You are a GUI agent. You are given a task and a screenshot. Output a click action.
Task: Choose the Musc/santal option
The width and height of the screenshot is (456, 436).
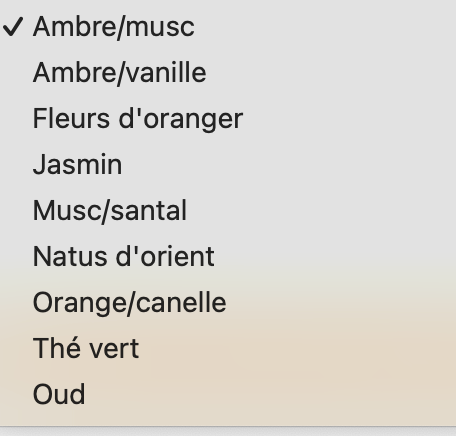pyautogui.click(x=228, y=211)
